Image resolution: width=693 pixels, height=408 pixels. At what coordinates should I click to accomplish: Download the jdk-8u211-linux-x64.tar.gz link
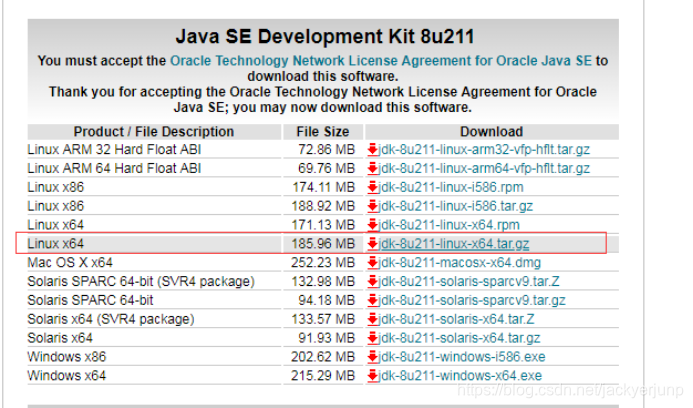454,244
